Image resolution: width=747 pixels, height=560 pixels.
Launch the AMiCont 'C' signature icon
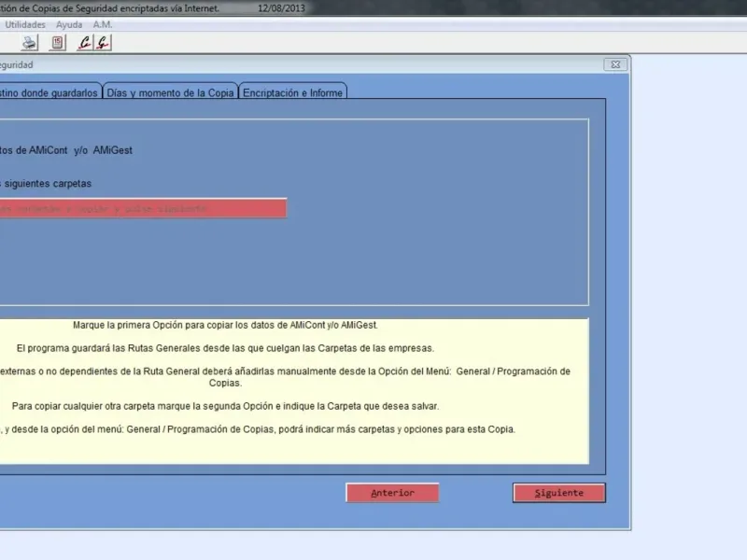click(85, 43)
